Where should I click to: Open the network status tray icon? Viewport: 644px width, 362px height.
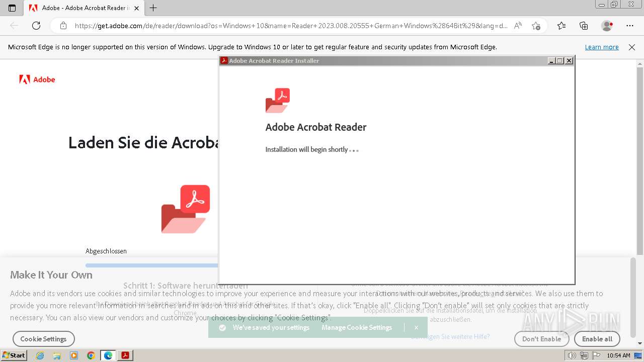[584, 355]
